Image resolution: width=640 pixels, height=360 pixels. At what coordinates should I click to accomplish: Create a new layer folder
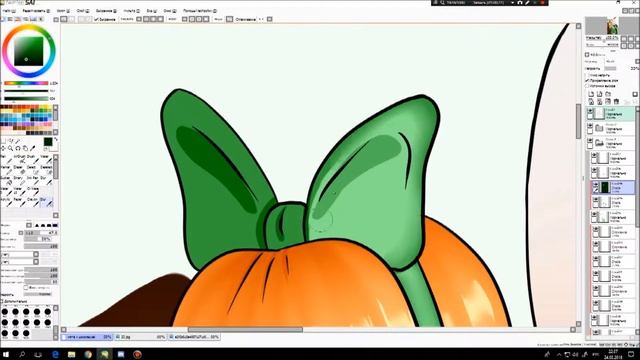(608, 94)
